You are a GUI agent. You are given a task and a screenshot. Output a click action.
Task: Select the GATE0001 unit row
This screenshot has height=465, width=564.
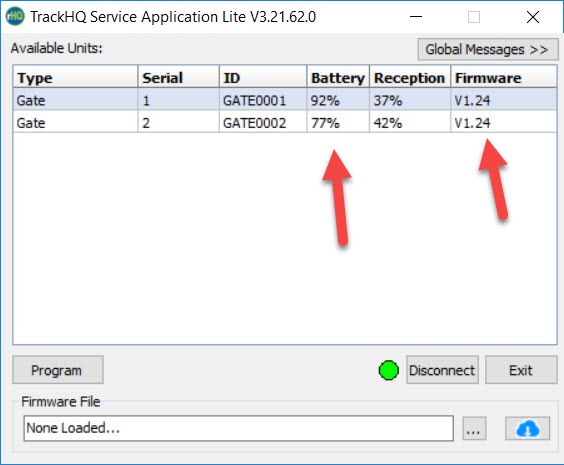285,100
